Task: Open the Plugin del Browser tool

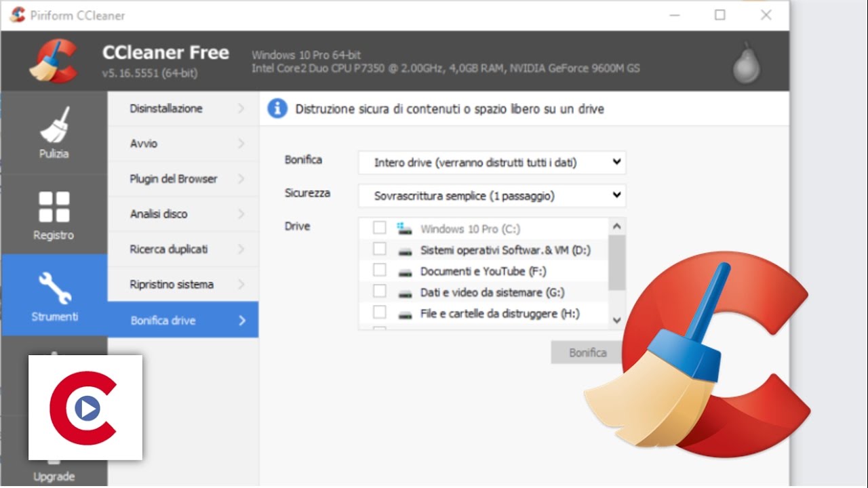Action: tap(183, 179)
